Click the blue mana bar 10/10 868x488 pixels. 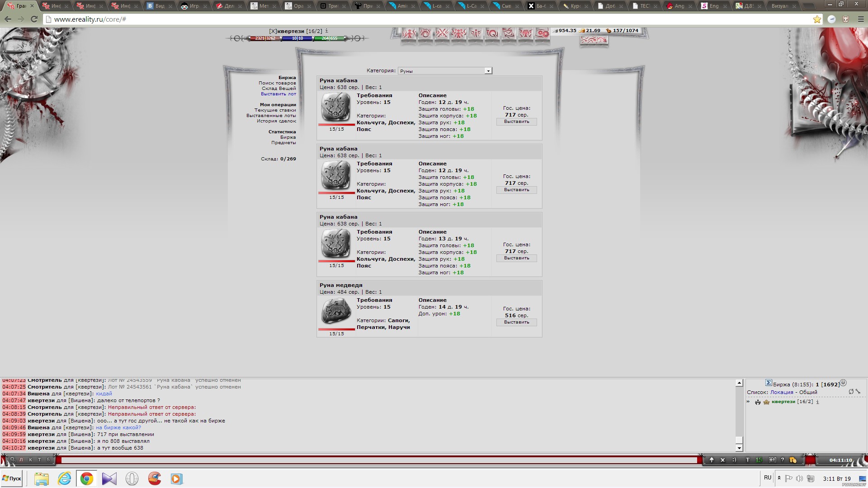[297, 38]
